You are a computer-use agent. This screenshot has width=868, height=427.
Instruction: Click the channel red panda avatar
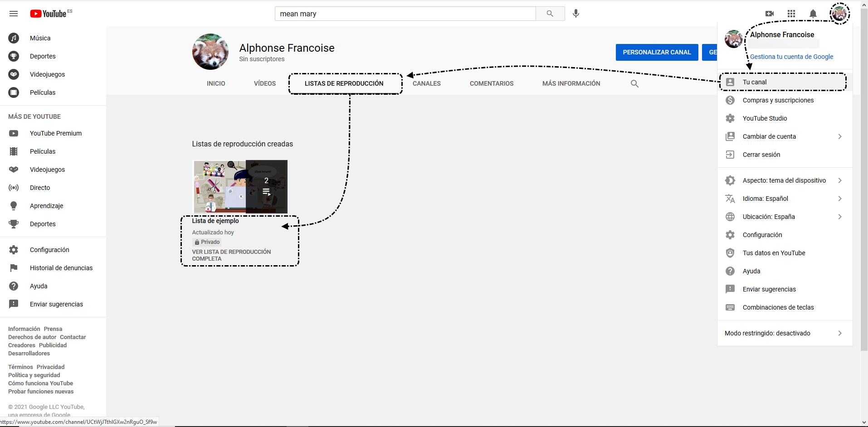[x=210, y=51]
